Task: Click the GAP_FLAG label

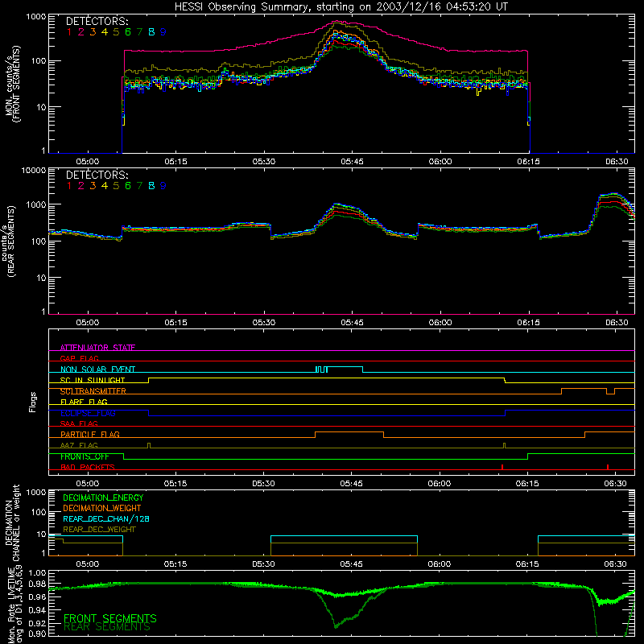Action: 79,358
